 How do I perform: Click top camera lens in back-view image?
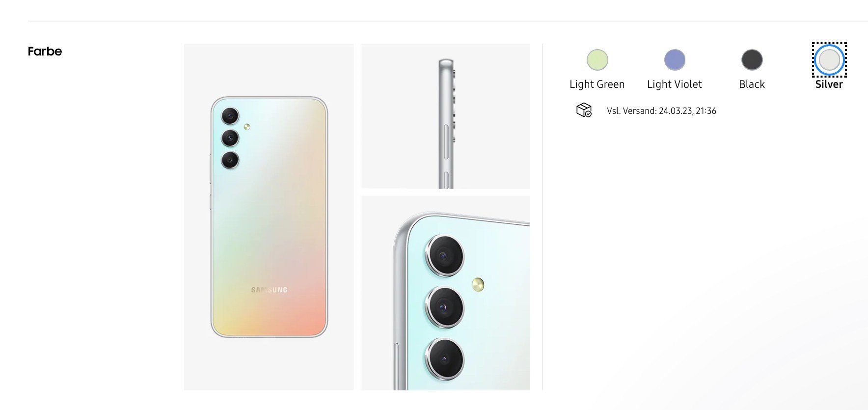(230, 116)
